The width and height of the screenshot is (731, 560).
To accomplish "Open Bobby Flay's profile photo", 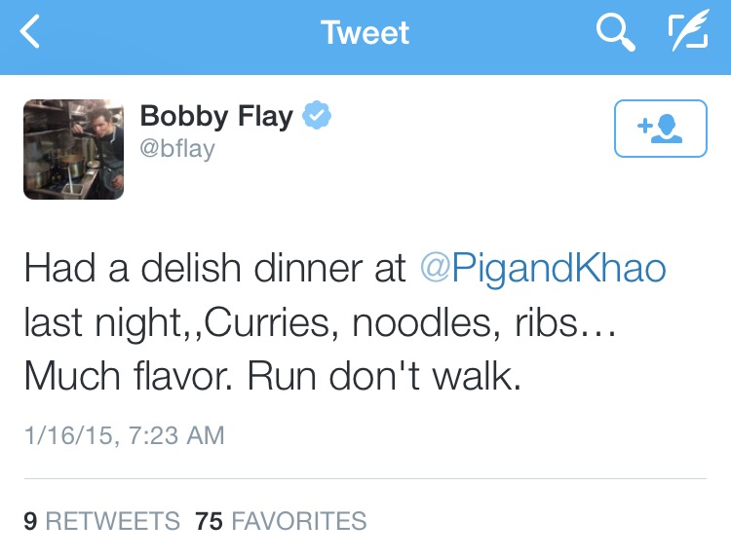I will (x=73, y=148).
